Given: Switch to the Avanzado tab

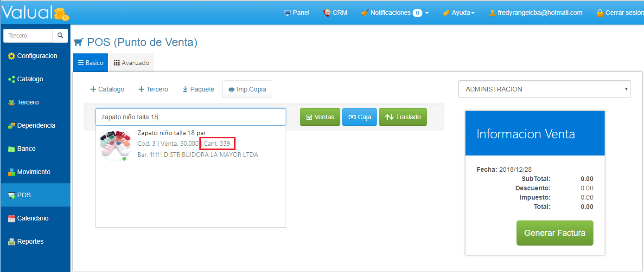Looking at the screenshot, I should (x=131, y=63).
